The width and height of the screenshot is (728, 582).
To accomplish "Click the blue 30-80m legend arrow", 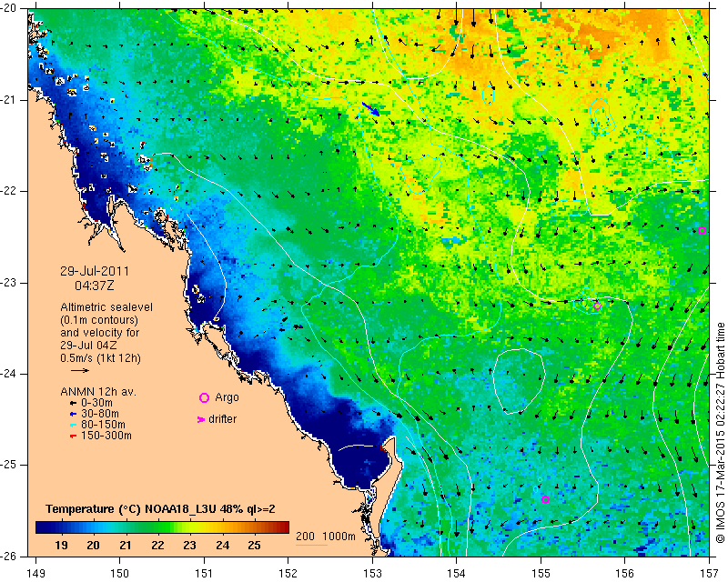I will coord(73,414).
